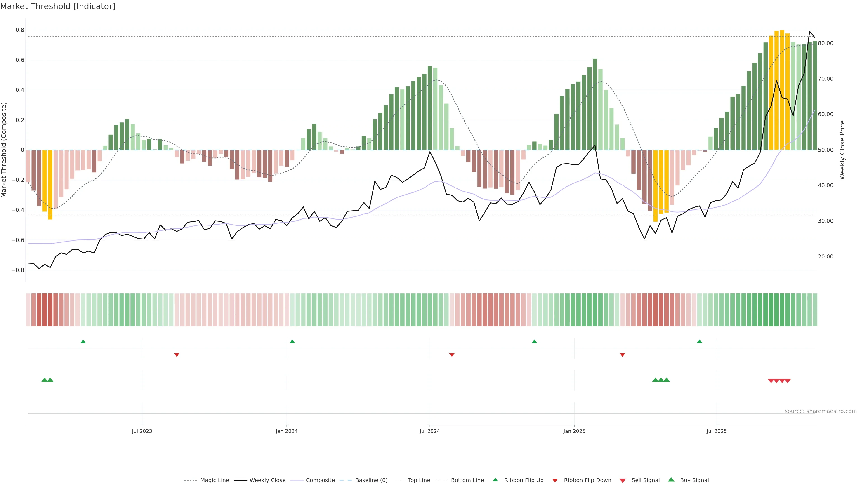
Task: Click the Weekly Close Price axis title
Action: pyautogui.click(x=842, y=150)
